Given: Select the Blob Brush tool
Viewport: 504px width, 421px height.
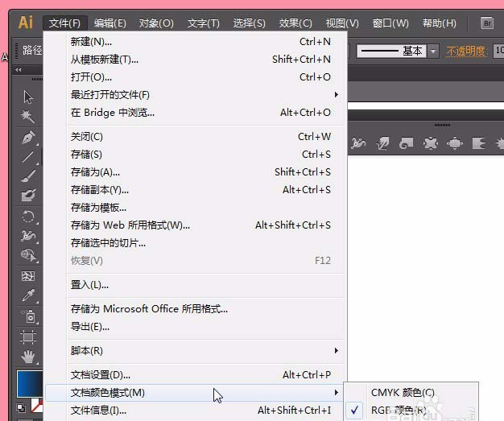Looking at the screenshot, I should (28, 195).
